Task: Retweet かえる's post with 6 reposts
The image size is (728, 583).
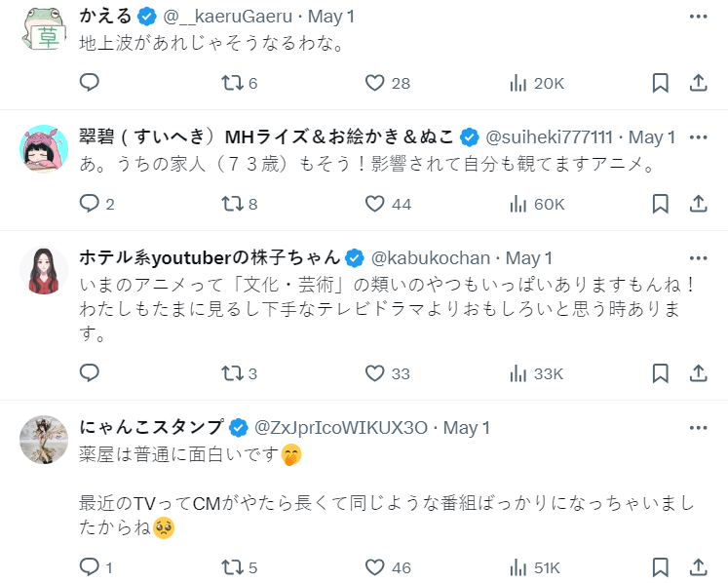Action: (232, 84)
